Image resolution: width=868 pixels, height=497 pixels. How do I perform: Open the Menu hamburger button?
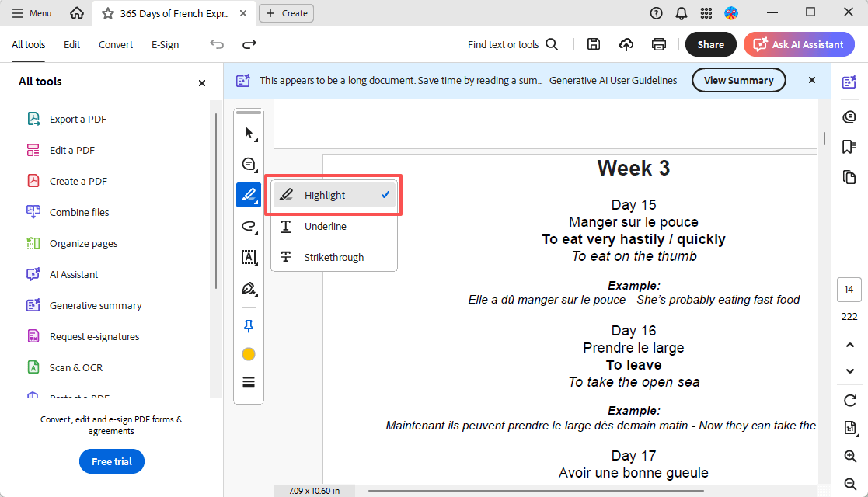(x=32, y=12)
